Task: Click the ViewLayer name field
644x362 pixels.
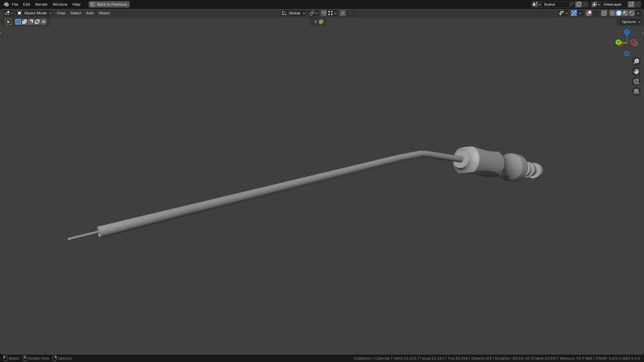Action: pyautogui.click(x=614, y=4)
